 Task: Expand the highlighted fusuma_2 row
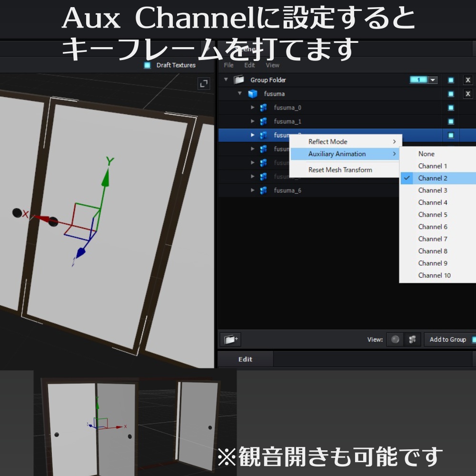(253, 135)
